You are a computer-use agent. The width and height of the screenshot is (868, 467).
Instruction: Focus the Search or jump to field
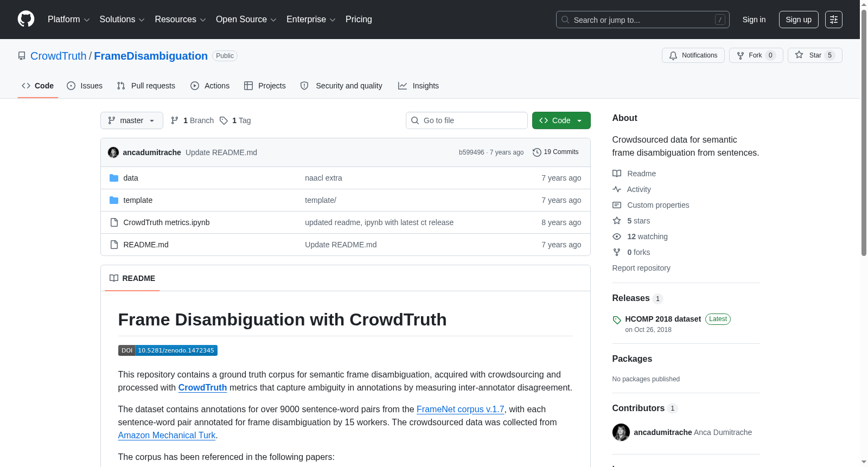(x=643, y=20)
